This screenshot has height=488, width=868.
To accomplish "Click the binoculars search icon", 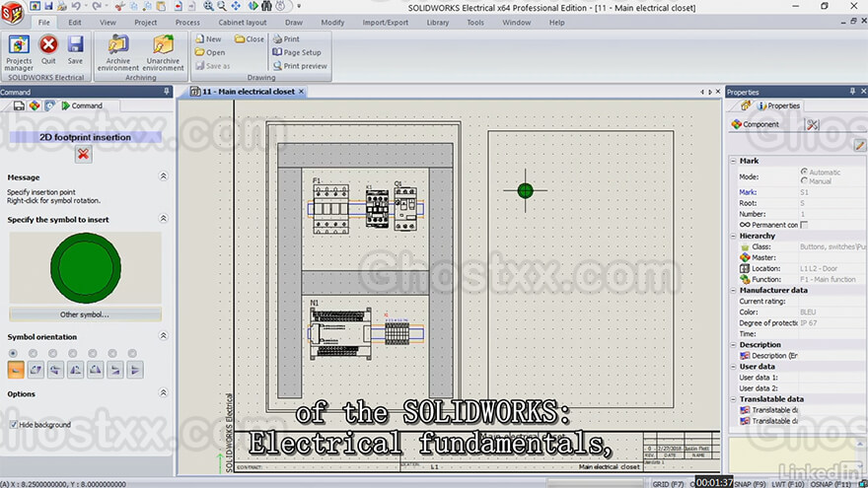I will (266, 6).
